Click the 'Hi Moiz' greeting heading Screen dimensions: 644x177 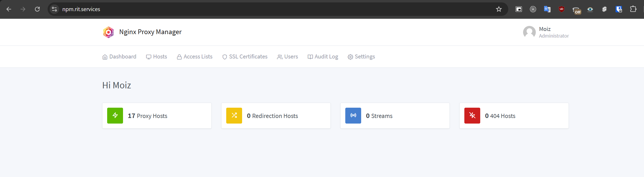(117, 85)
